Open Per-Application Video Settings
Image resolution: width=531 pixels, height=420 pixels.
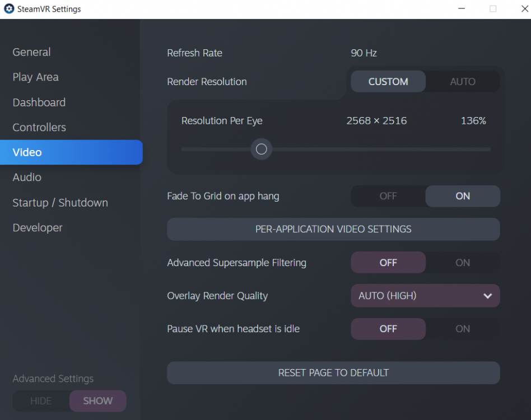[x=333, y=229]
